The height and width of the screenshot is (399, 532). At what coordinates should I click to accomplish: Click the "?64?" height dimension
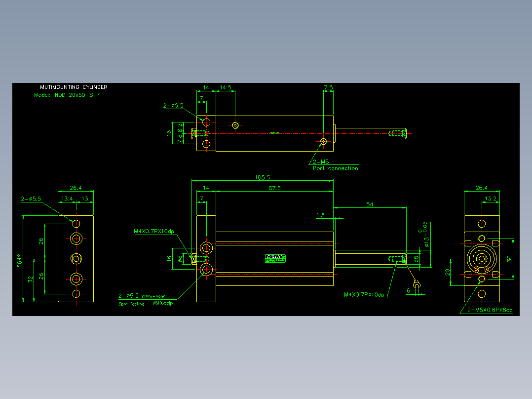(x=19, y=260)
